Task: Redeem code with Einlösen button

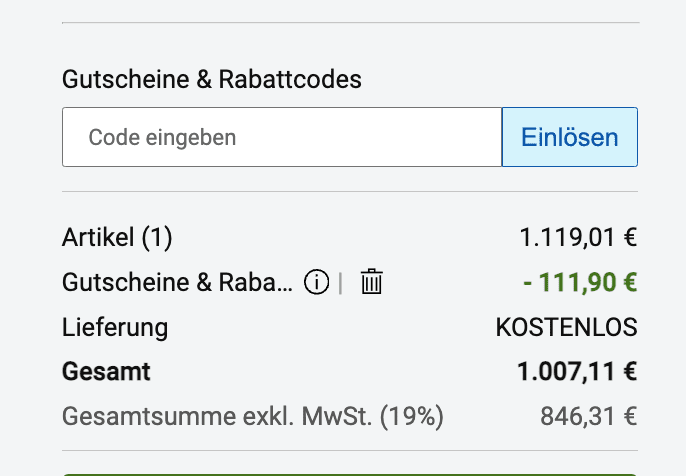Action: [x=570, y=137]
